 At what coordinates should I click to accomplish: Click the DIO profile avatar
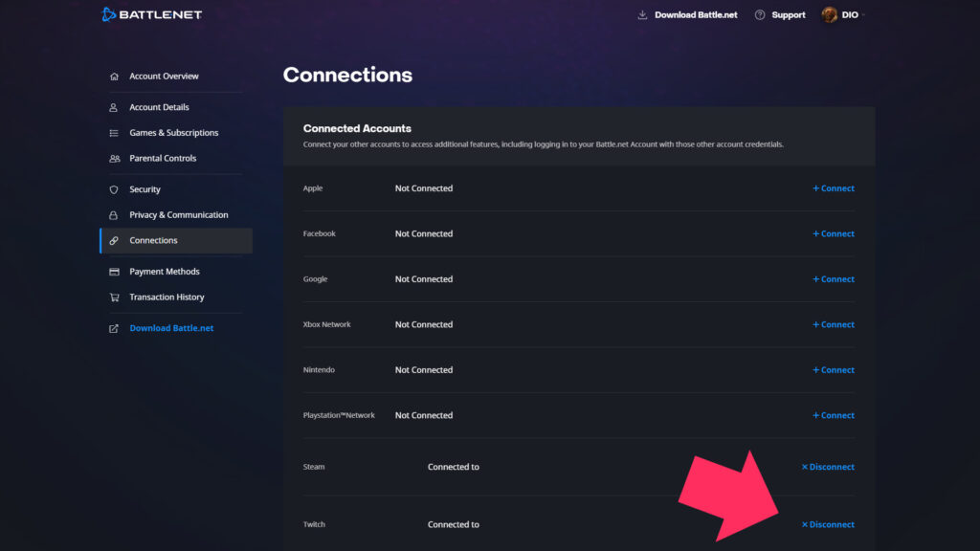point(830,15)
